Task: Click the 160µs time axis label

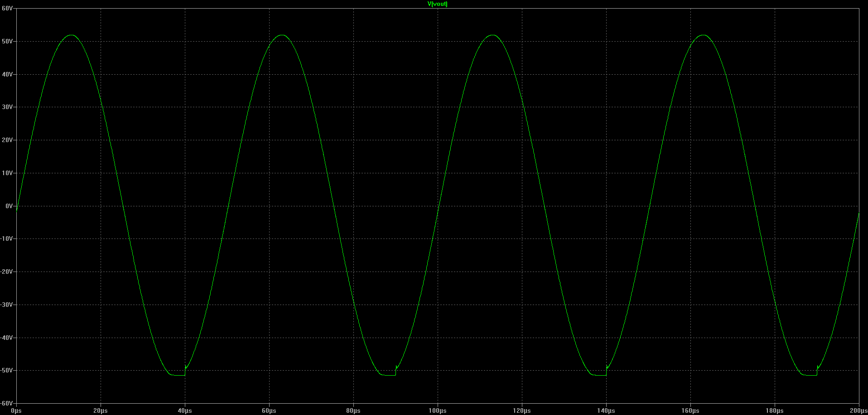Action: (690, 411)
